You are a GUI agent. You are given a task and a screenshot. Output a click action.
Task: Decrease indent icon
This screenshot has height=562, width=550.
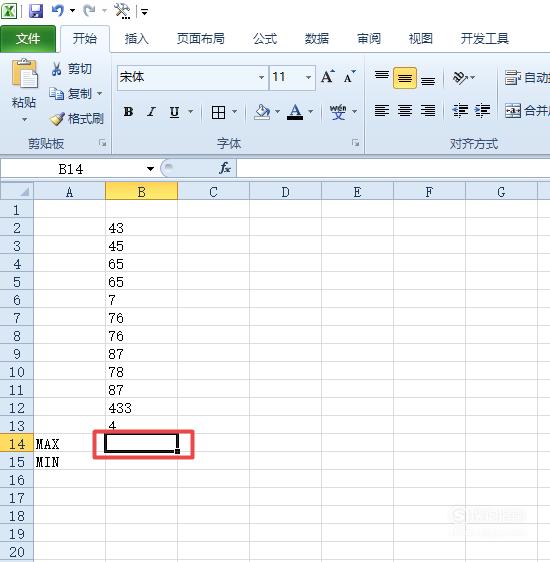click(x=460, y=111)
